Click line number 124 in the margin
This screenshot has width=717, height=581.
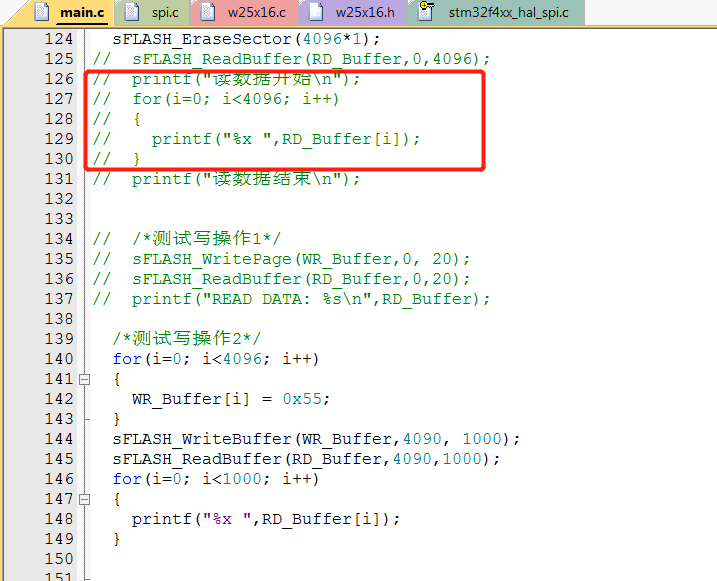pos(59,39)
